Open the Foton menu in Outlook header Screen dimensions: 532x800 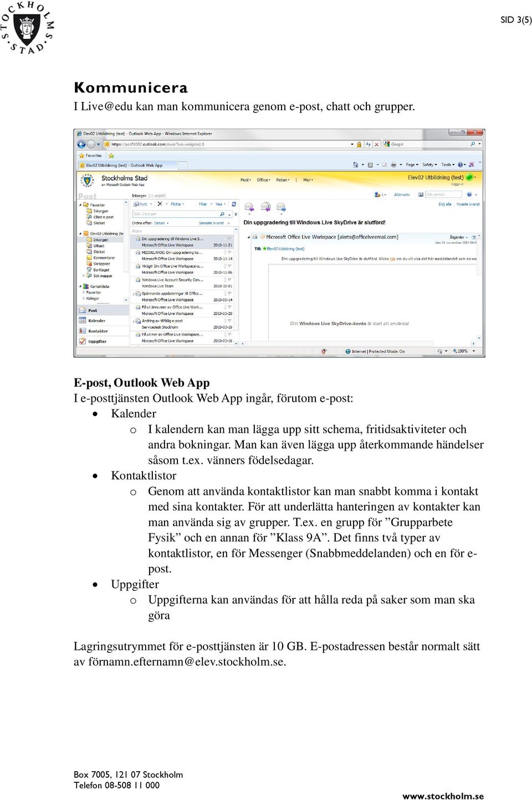tap(283, 180)
